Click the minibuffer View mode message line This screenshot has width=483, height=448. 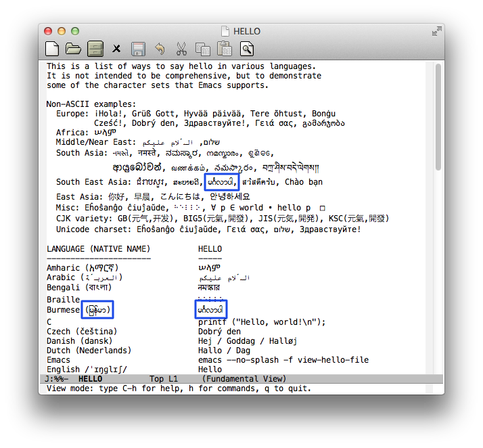point(179,388)
